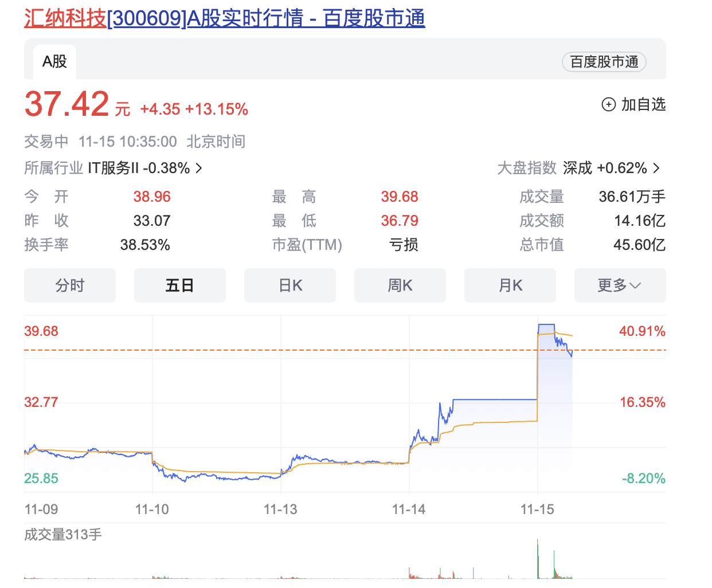
Task: Expand the 深成 index chevron arrow
Action: pyautogui.click(x=656, y=168)
